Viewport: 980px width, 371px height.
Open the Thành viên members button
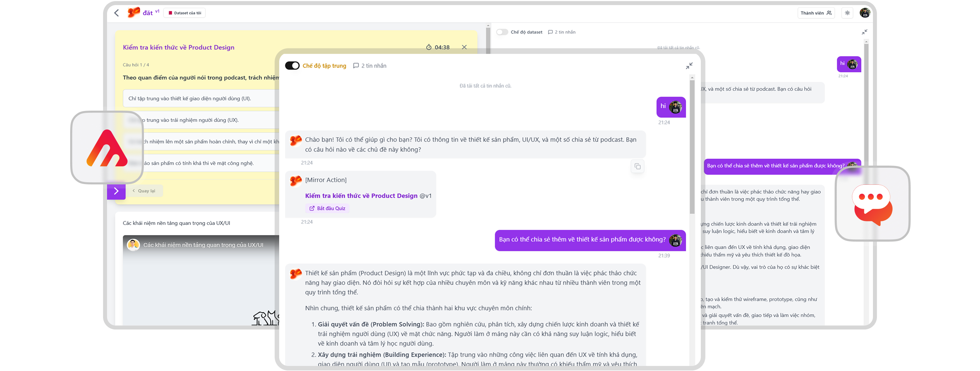pos(816,13)
